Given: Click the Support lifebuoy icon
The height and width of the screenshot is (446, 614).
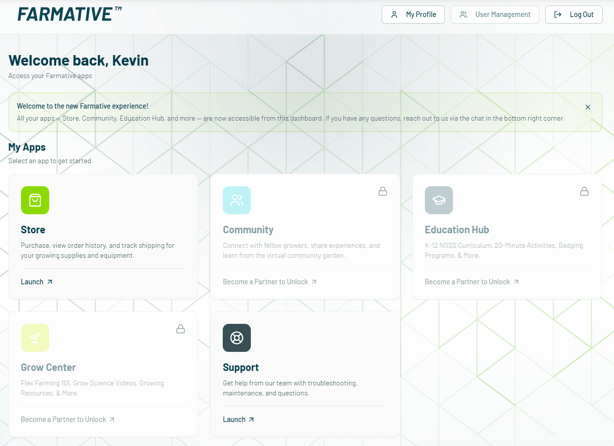Looking at the screenshot, I should coord(237,338).
